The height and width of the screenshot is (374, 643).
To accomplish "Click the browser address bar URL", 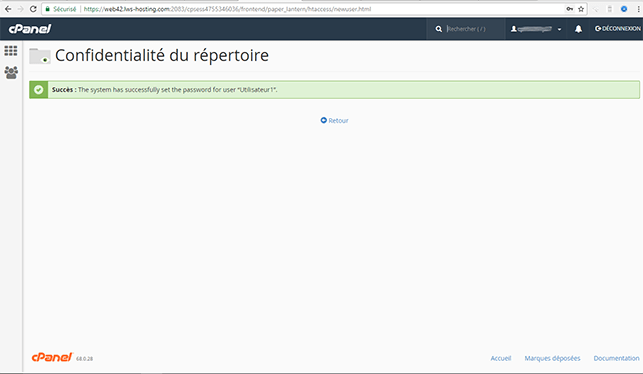I will point(227,9).
